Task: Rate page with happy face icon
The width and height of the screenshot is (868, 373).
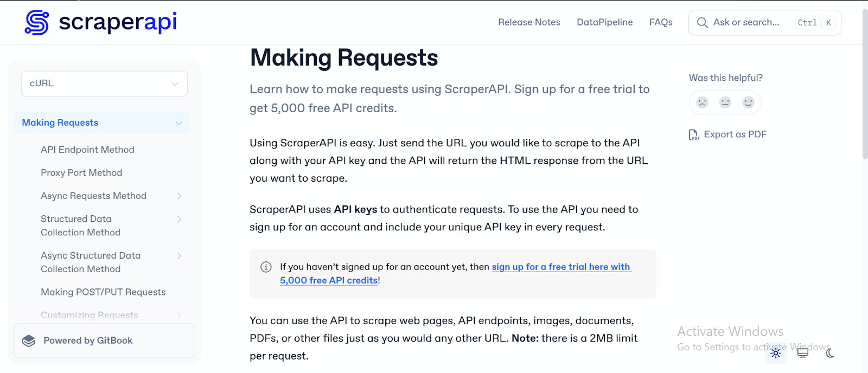Action: point(748,102)
